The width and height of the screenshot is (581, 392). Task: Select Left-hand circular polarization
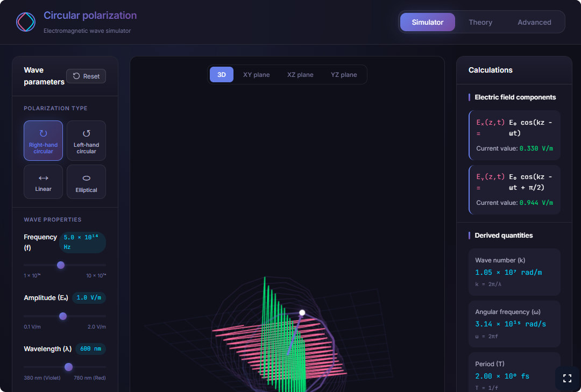86,140
